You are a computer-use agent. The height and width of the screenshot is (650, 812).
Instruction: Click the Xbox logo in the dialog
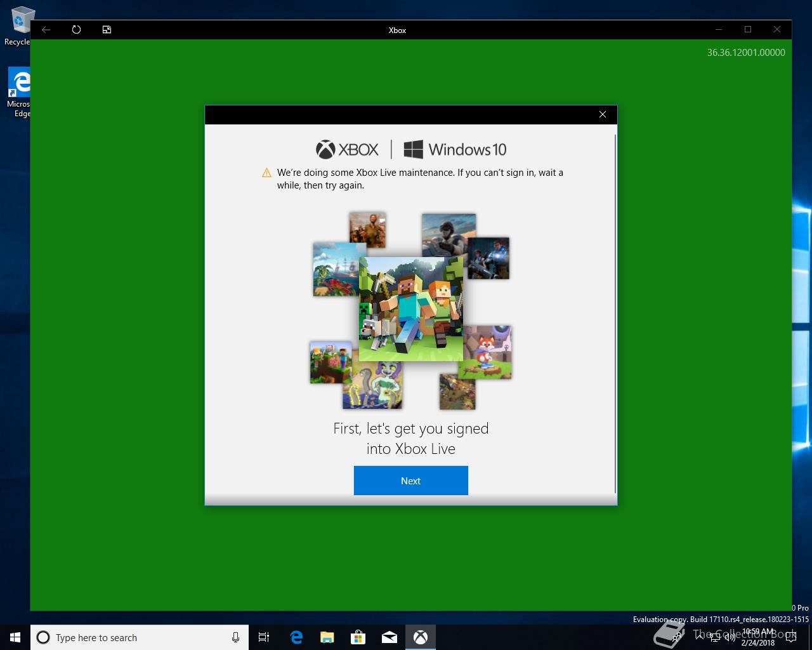347,150
